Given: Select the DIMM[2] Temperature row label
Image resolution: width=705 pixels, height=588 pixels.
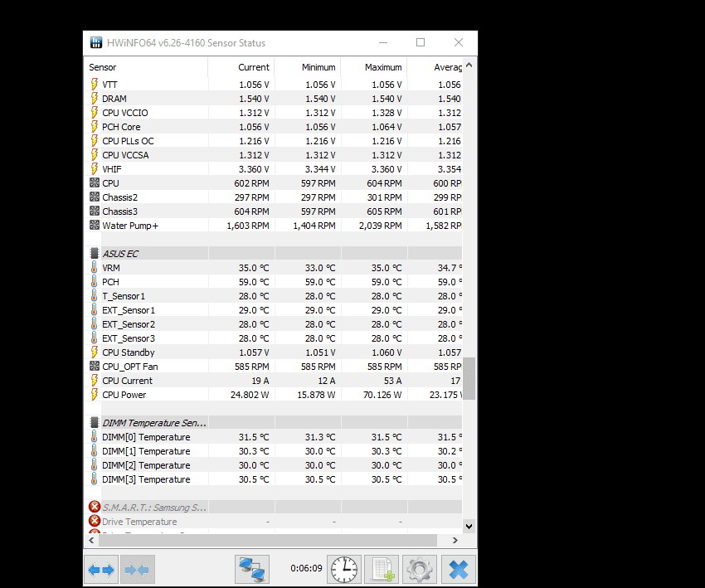Looking at the screenshot, I should tap(146, 465).
